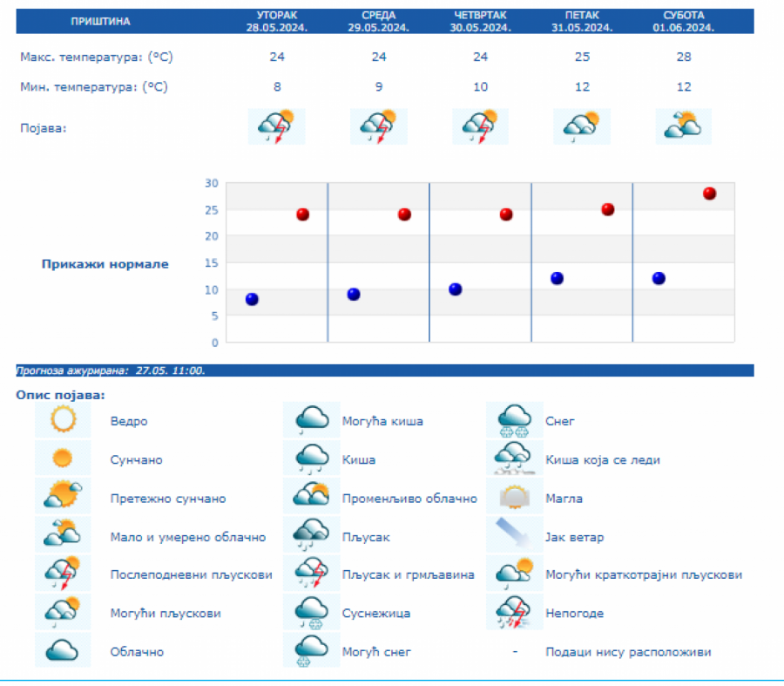The width and height of the screenshot is (784, 686).
Task: Click the Пљусак и грмљавина thunderstorm icon
Action: click(x=311, y=574)
